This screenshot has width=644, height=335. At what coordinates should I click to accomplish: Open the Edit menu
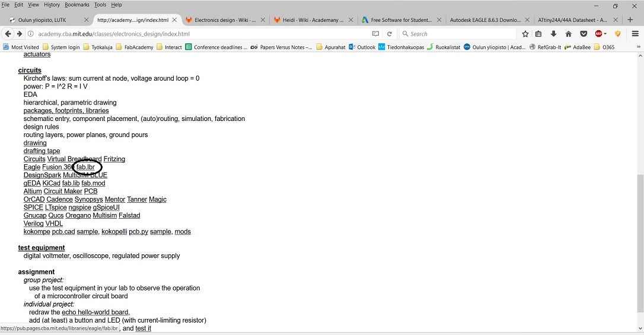tap(19, 5)
